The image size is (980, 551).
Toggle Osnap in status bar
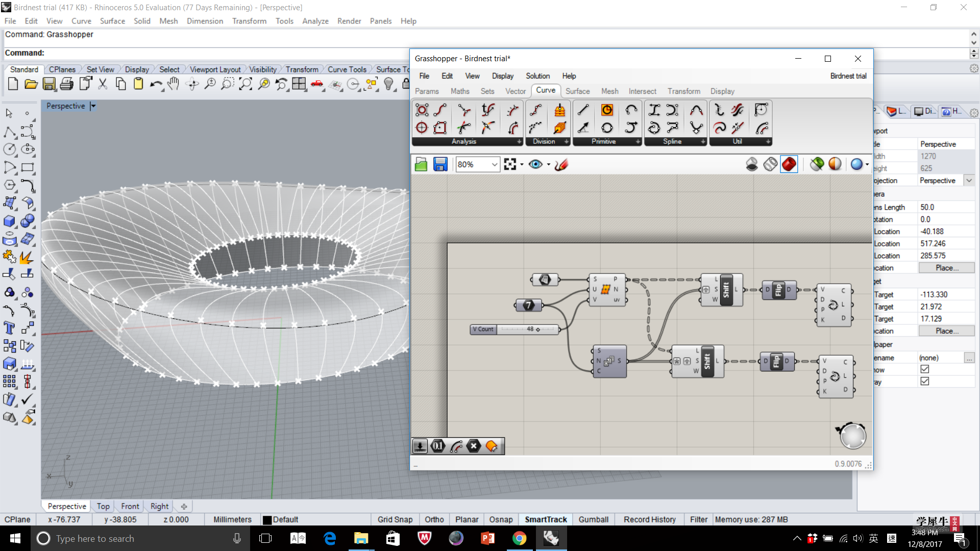pyautogui.click(x=501, y=519)
